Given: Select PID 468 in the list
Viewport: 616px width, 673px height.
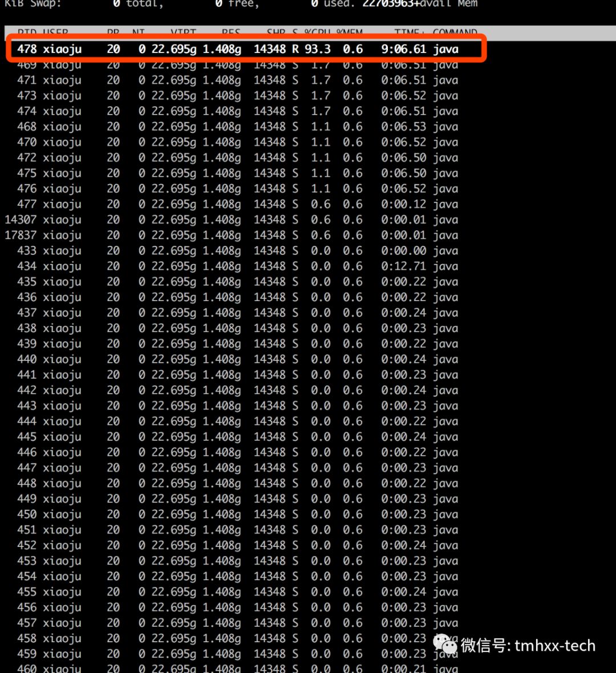Looking at the screenshot, I should pos(27,127).
